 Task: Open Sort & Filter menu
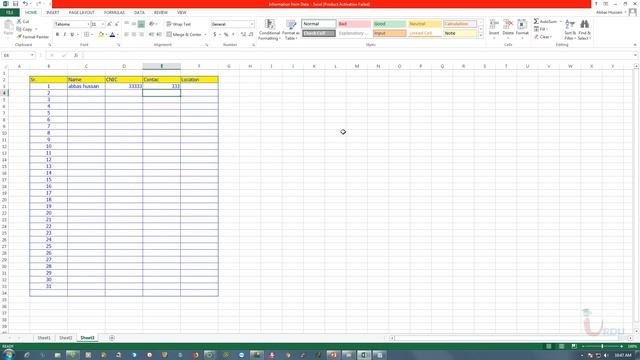(570, 29)
